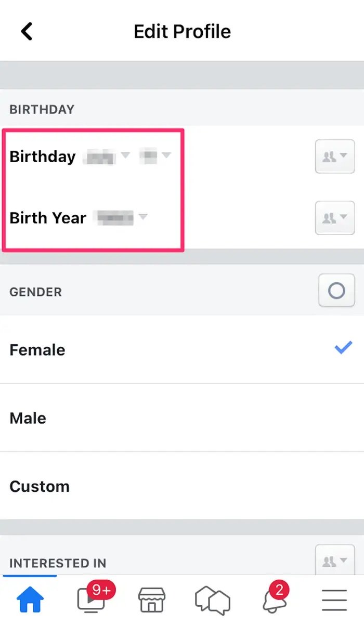Click the BIRTHDAY section header
The width and height of the screenshot is (364, 625).
click(x=42, y=109)
